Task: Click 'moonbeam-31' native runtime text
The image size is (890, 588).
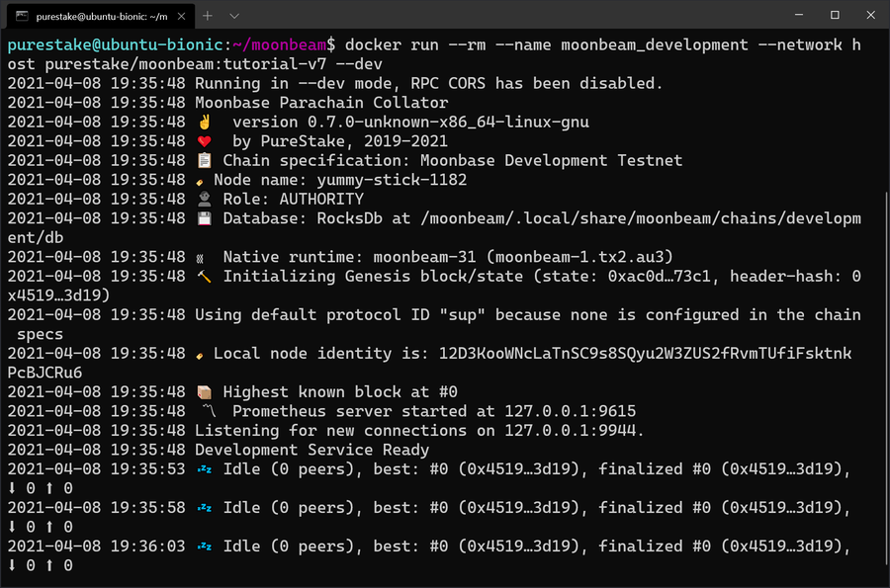Action: click(424, 257)
